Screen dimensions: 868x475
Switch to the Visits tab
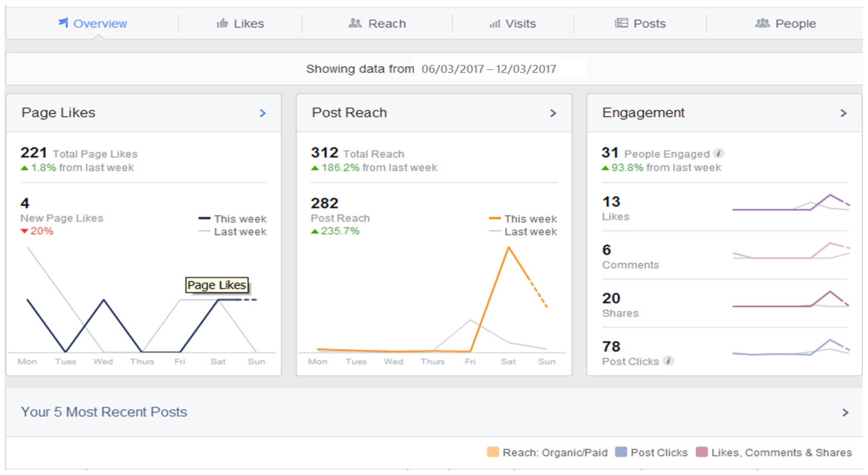click(x=513, y=24)
